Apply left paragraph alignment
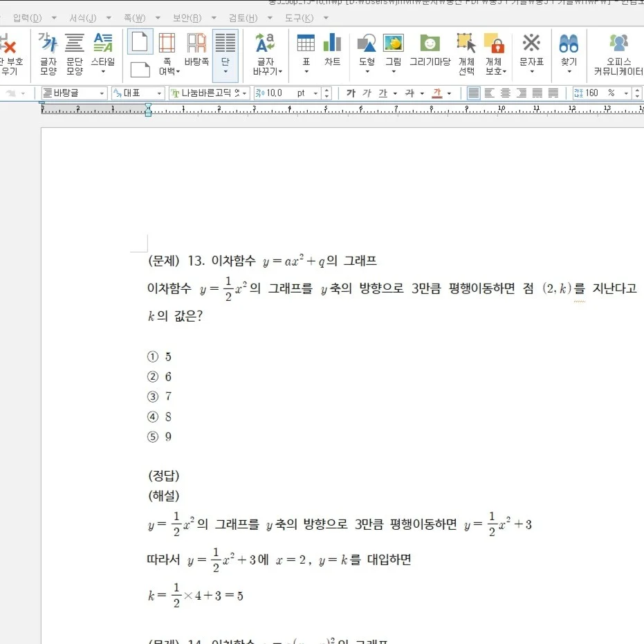 [489, 93]
